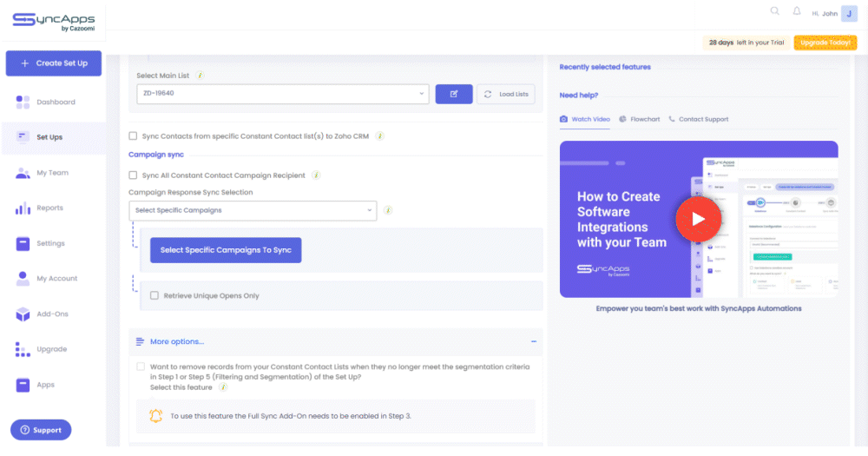Click the Apps sidebar icon
Screen dimensions: 868x456
point(23,385)
